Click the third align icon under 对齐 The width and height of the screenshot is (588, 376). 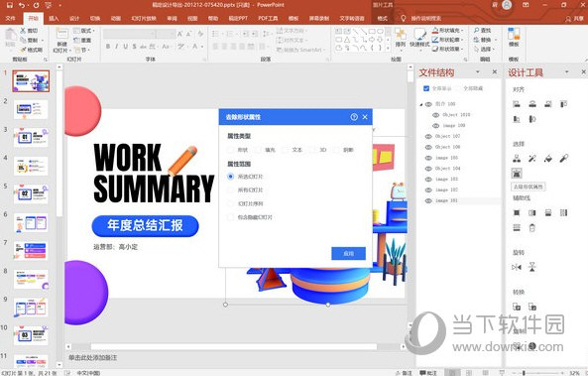(548, 104)
